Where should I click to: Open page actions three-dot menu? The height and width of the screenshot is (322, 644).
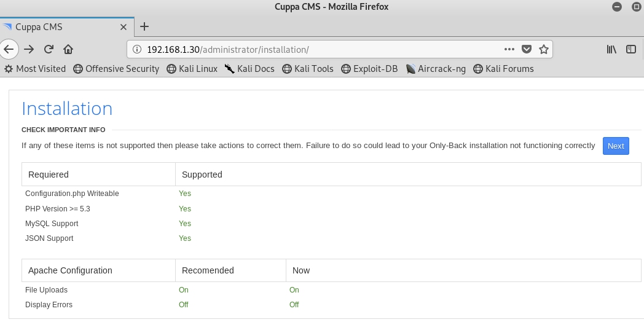click(x=509, y=49)
